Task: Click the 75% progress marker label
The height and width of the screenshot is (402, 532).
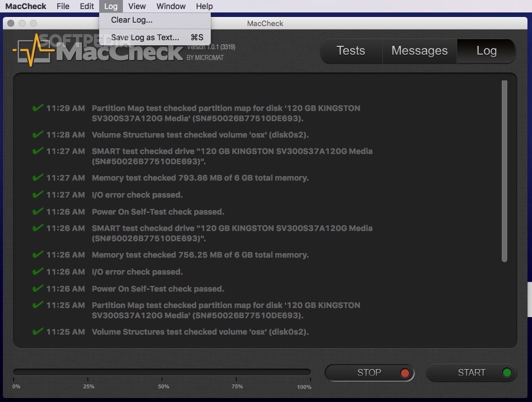Action: coord(237,386)
